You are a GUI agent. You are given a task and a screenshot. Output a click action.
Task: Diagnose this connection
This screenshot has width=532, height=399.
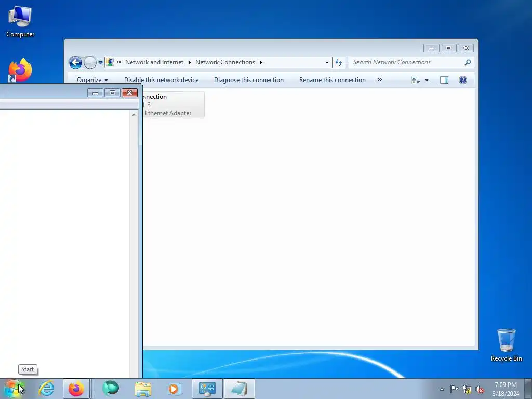(249, 80)
